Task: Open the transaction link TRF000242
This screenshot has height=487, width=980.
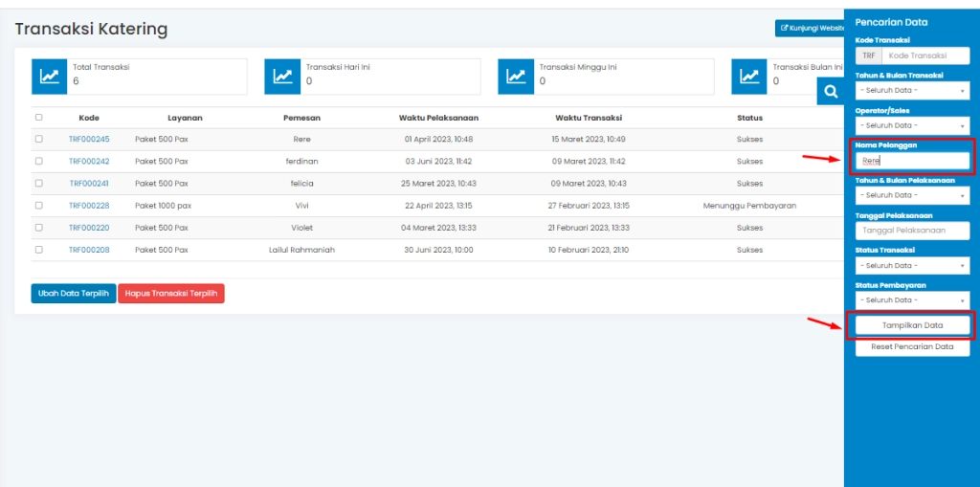Action: [89, 162]
